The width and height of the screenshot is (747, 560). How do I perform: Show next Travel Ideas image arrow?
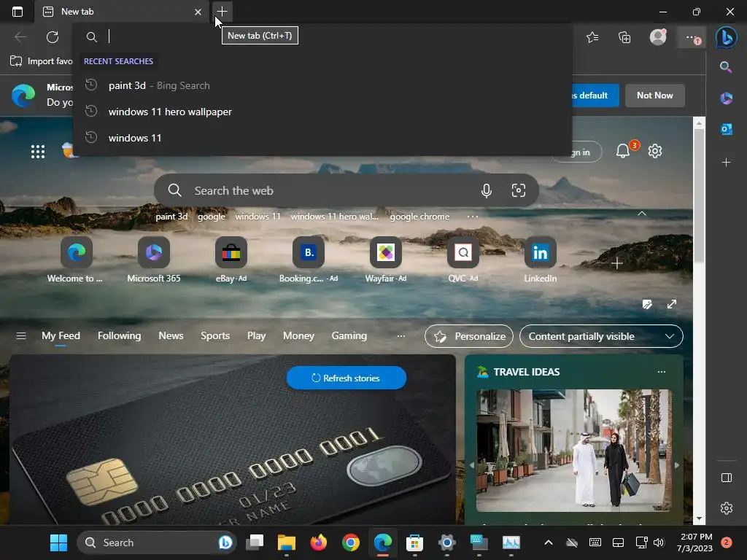(676, 465)
